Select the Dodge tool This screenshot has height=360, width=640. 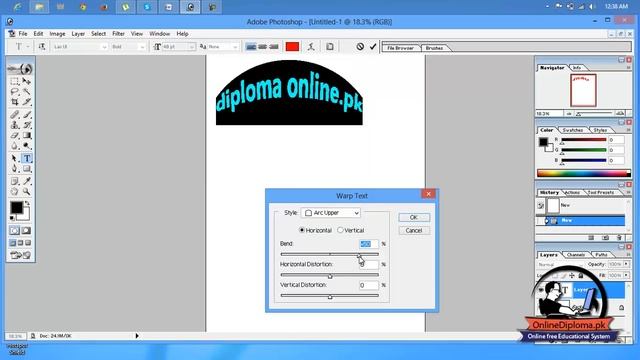27,145
